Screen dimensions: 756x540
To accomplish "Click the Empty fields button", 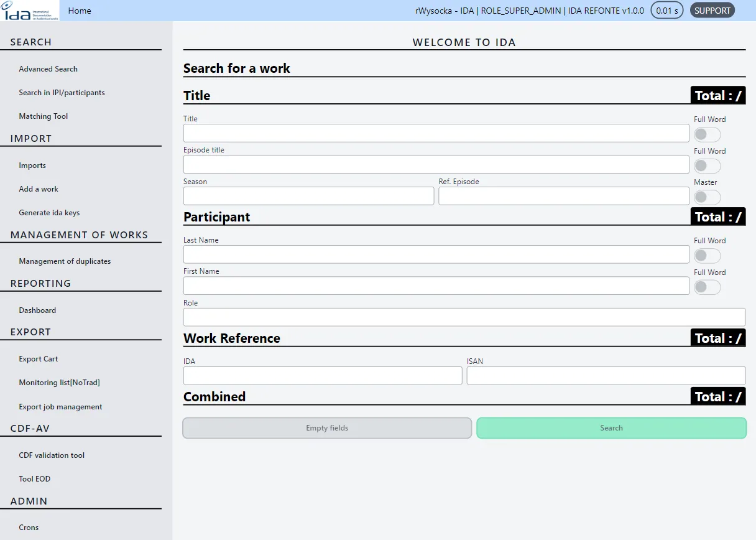I will pos(327,428).
